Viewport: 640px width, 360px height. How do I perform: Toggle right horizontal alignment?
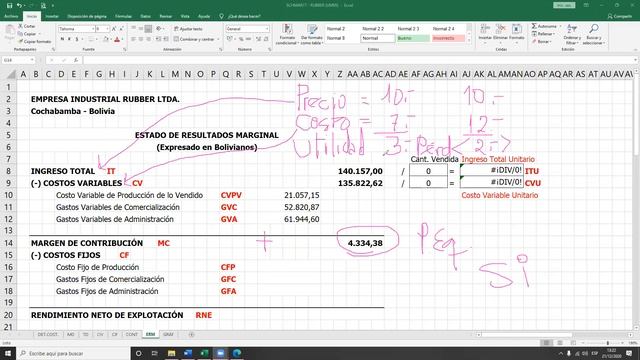[148, 39]
